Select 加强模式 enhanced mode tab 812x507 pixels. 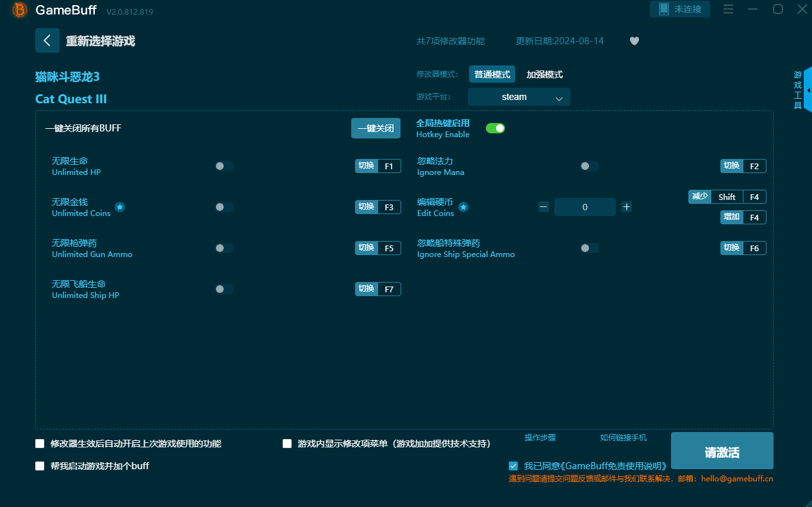pos(545,74)
